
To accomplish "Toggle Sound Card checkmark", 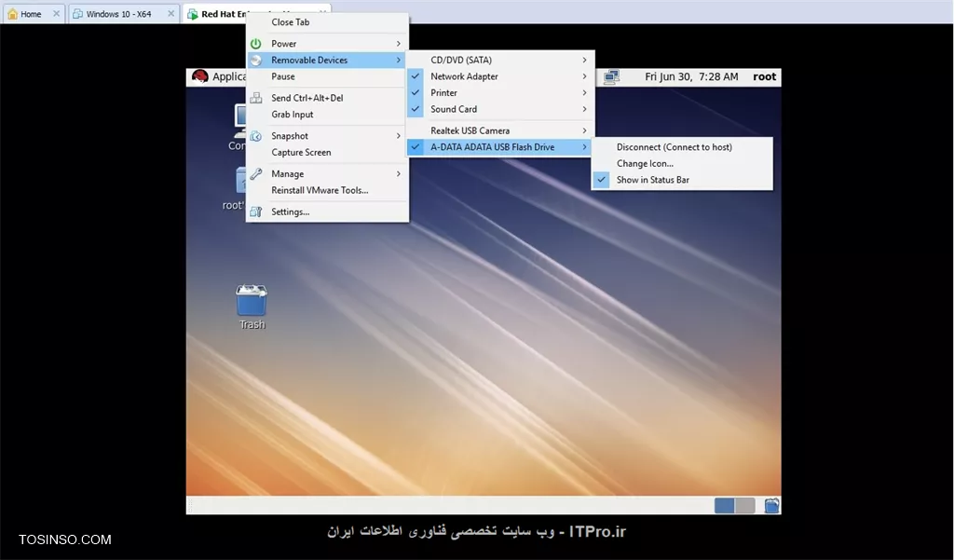I will click(416, 109).
